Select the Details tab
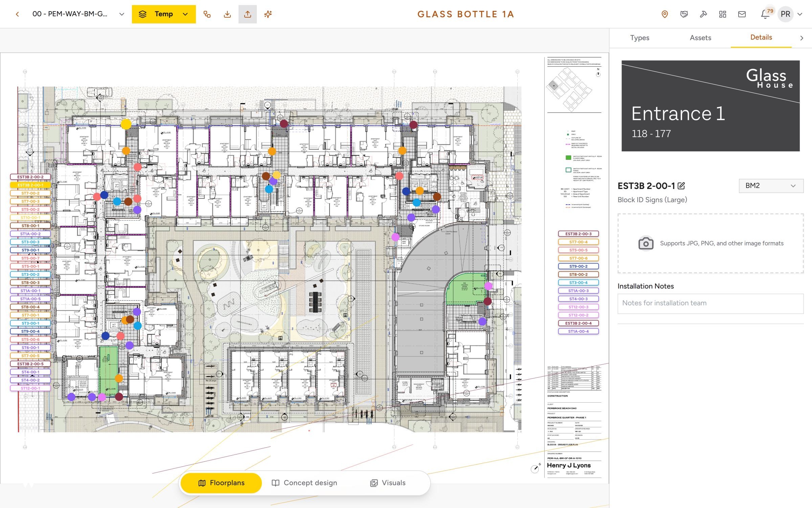 [x=761, y=37]
